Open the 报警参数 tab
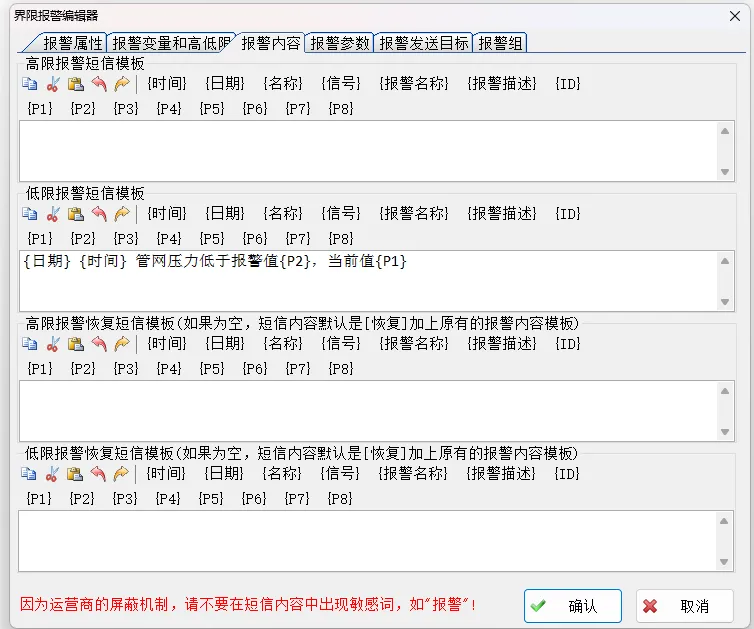 point(340,43)
